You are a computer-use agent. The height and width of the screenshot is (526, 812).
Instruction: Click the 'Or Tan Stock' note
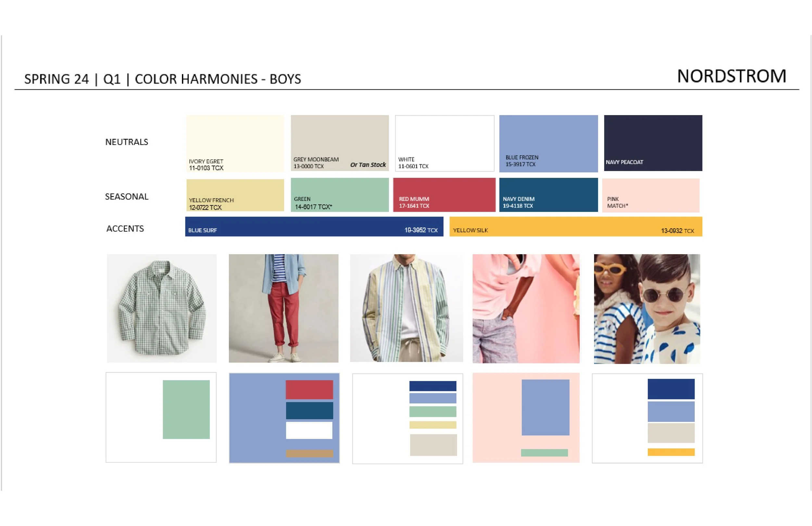pos(368,164)
